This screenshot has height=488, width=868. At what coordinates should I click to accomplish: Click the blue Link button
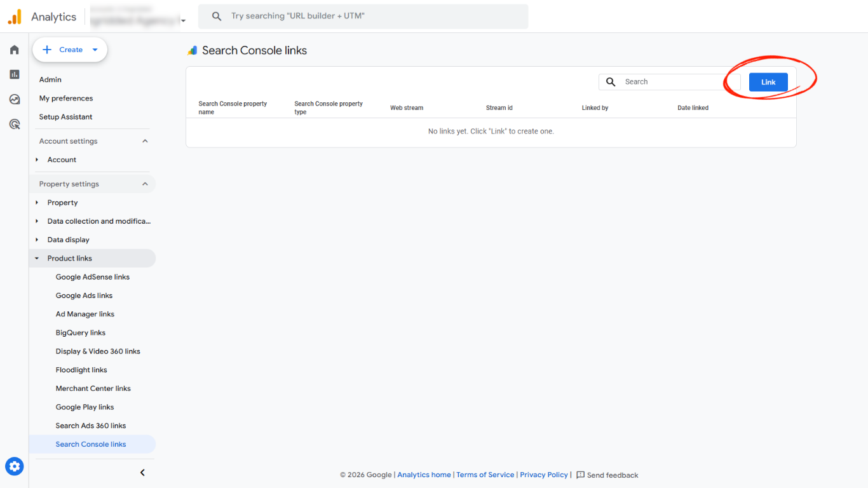[x=768, y=82]
